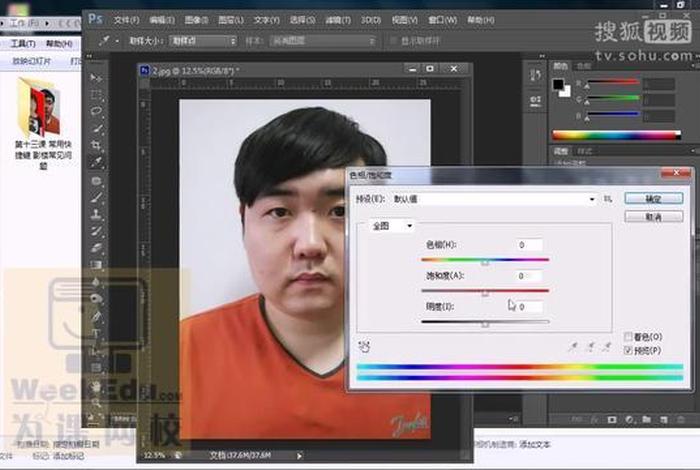700x470 pixels.
Task: Open the 视图(V) menu
Action: click(404, 20)
